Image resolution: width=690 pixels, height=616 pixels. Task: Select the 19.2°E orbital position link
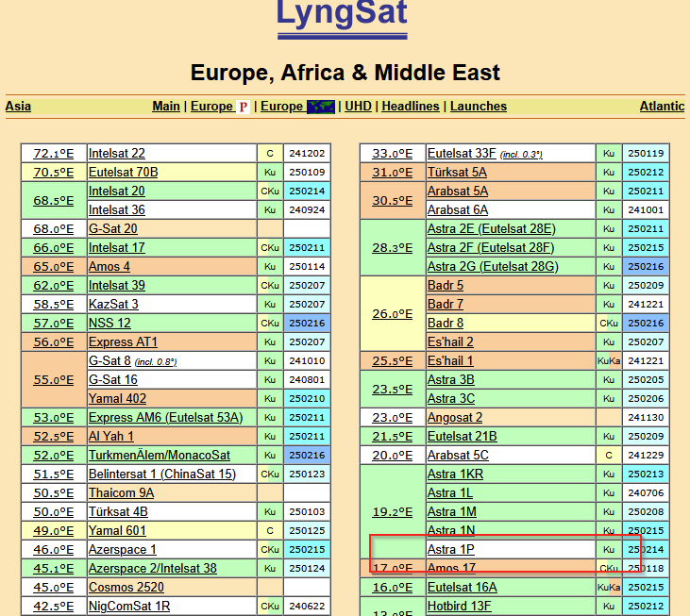coord(393,512)
